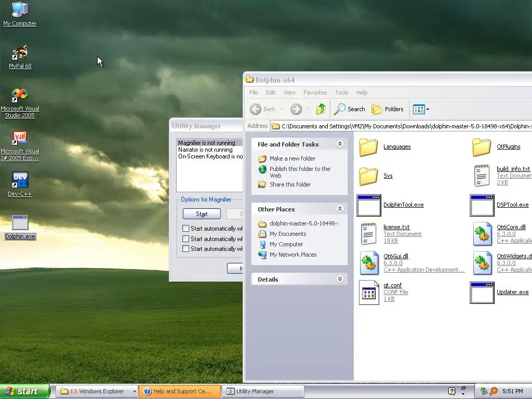
Task: Switch to Help and Support Center taskbar button
Action: pyautogui.click(x=180, y=392)
